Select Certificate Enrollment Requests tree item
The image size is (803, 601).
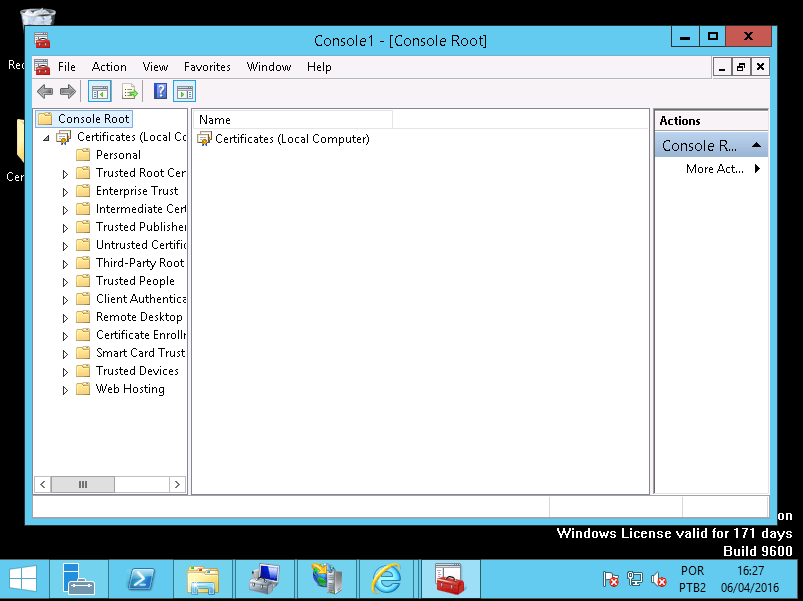tap(141, 335)
